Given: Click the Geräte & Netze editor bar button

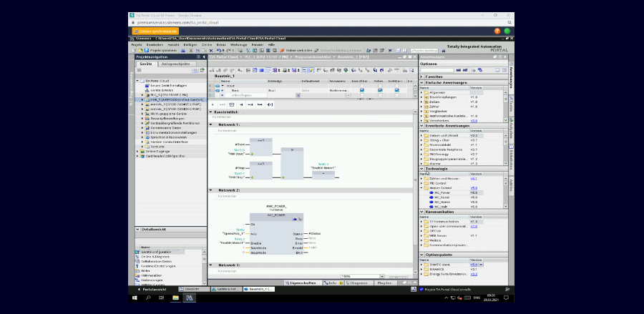Looking at the screenshot, I should click(x=225, y=290).
